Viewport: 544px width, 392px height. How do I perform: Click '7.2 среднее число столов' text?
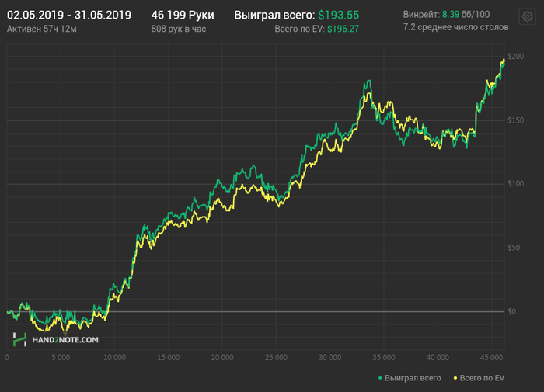coord(456,27)
